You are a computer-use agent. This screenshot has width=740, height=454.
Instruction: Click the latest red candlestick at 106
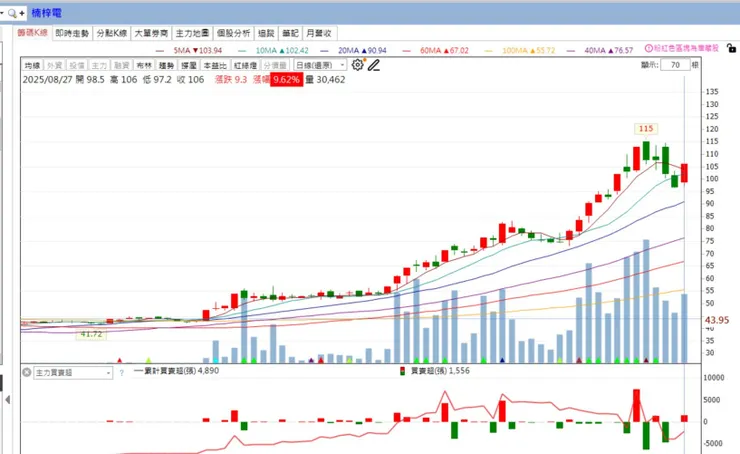684,173
